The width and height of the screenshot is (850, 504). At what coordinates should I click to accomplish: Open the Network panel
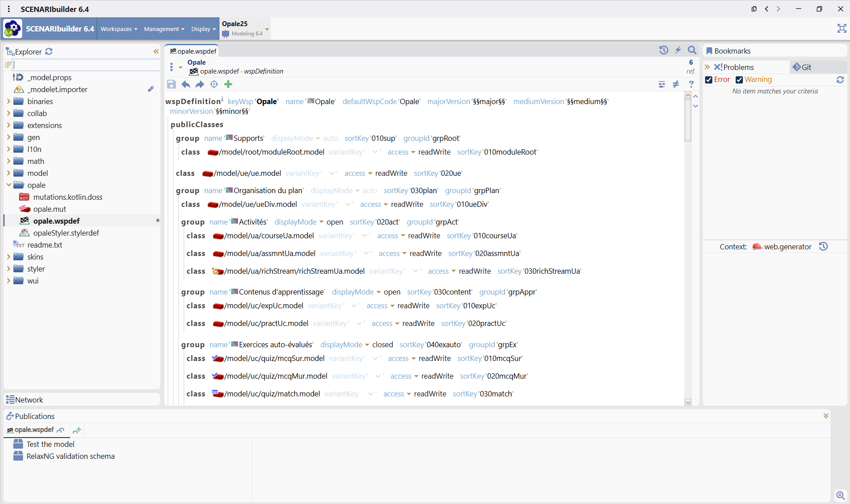tap(82, 399)
